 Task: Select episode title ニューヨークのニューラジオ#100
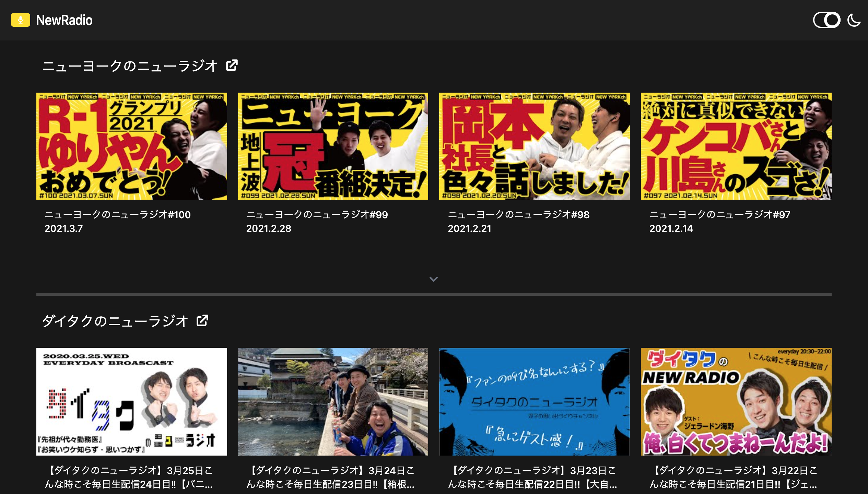118,214
